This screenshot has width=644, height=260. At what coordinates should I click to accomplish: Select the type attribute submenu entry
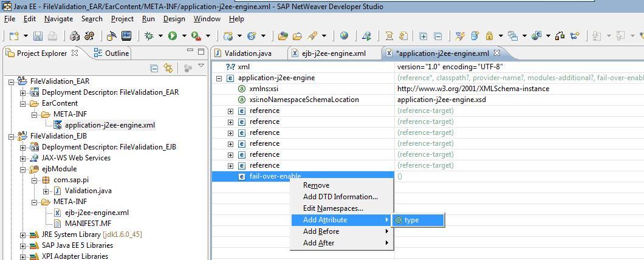click(x=418, y=220)
